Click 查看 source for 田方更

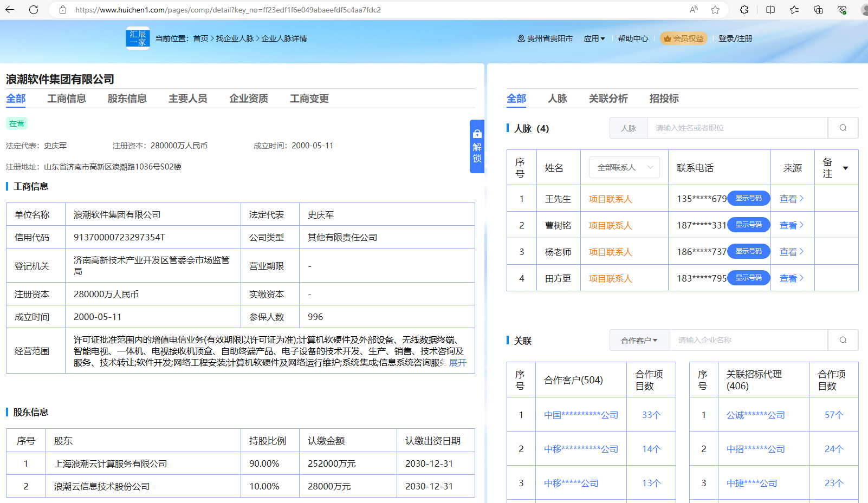pyautogui.click(x=792, y=278)
